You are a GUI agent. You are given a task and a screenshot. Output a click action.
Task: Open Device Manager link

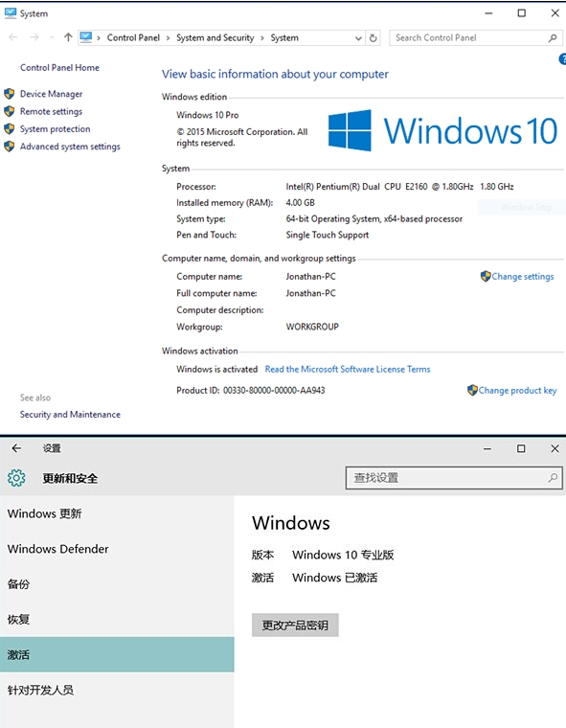tap(51, 94)
